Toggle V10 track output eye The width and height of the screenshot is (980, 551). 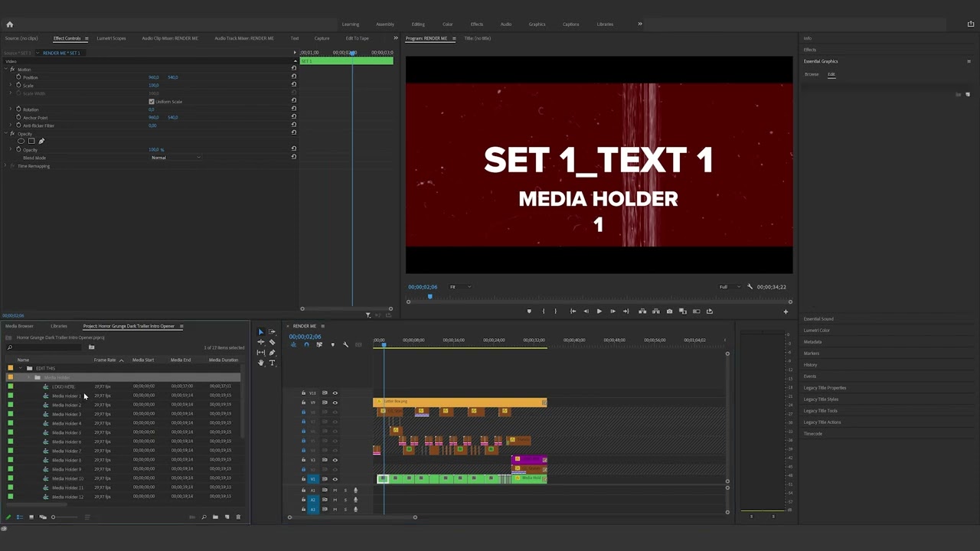pyautogui.click(x=335, y=393)
